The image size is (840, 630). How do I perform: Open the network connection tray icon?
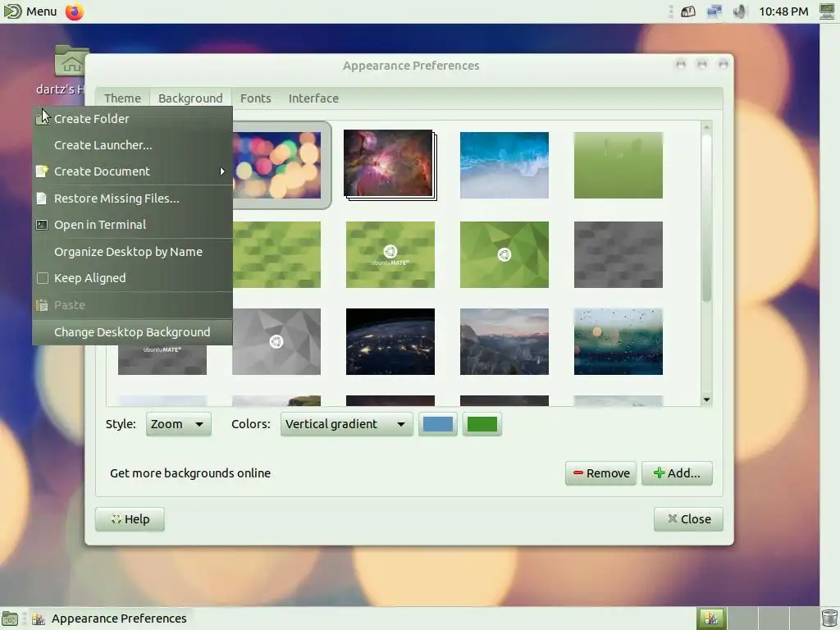click(714, 11)
